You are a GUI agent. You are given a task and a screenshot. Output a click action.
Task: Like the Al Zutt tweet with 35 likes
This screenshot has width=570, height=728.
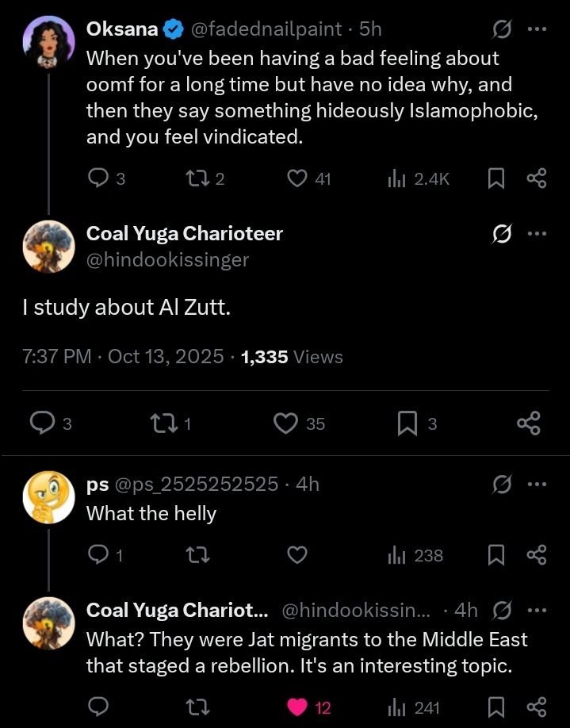pos(285,424)
